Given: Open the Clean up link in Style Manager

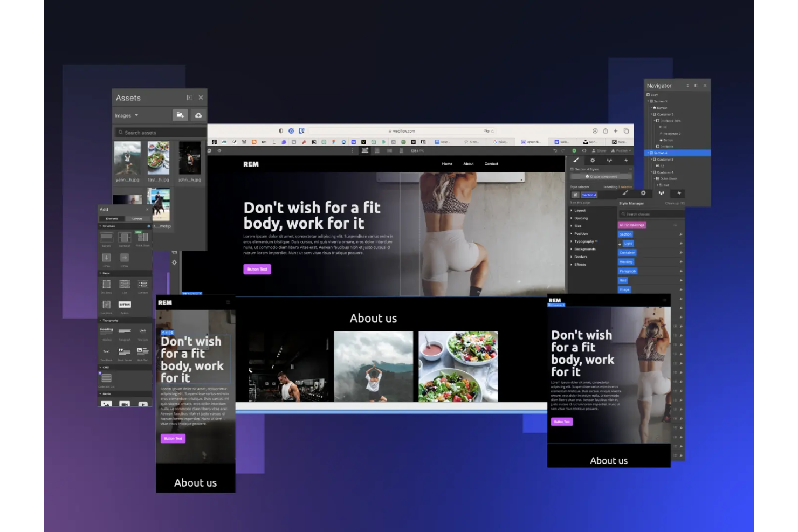Looking at the screenshot, I should click(x=676, y=203).
